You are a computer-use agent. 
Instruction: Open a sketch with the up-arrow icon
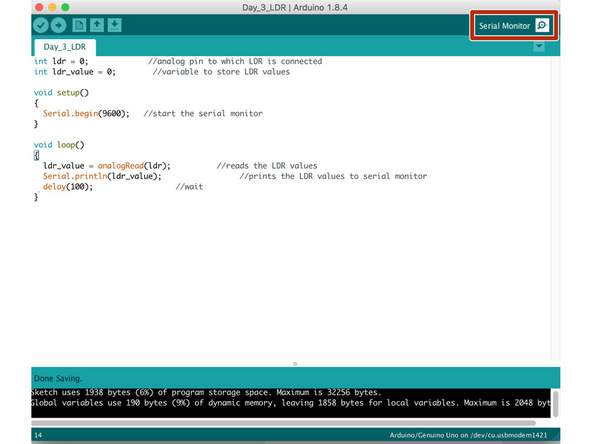click(97, 25)
